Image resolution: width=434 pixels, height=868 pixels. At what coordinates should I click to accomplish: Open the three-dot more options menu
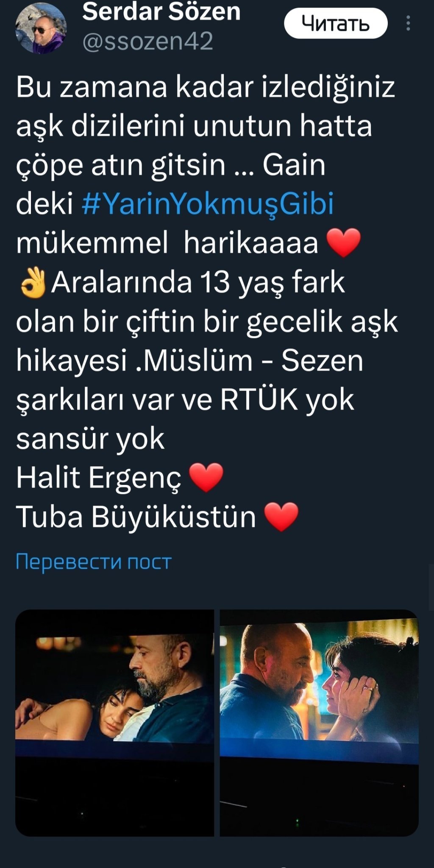(x=408, y=23)
